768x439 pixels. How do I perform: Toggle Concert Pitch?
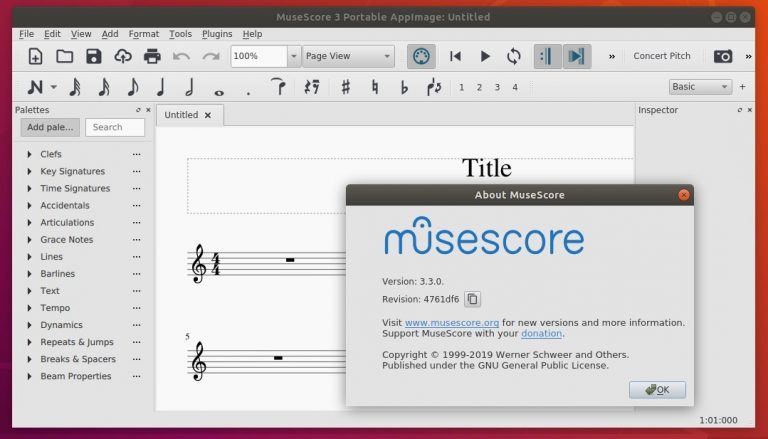tap(662, 56)
